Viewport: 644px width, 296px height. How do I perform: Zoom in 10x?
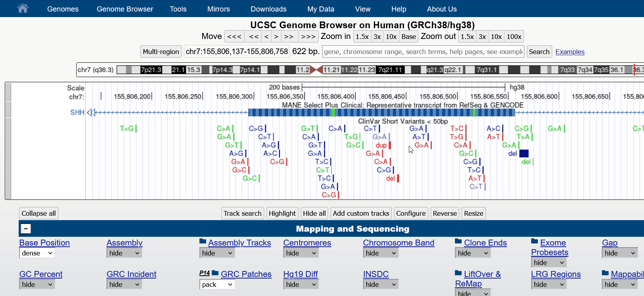(391, 37)
